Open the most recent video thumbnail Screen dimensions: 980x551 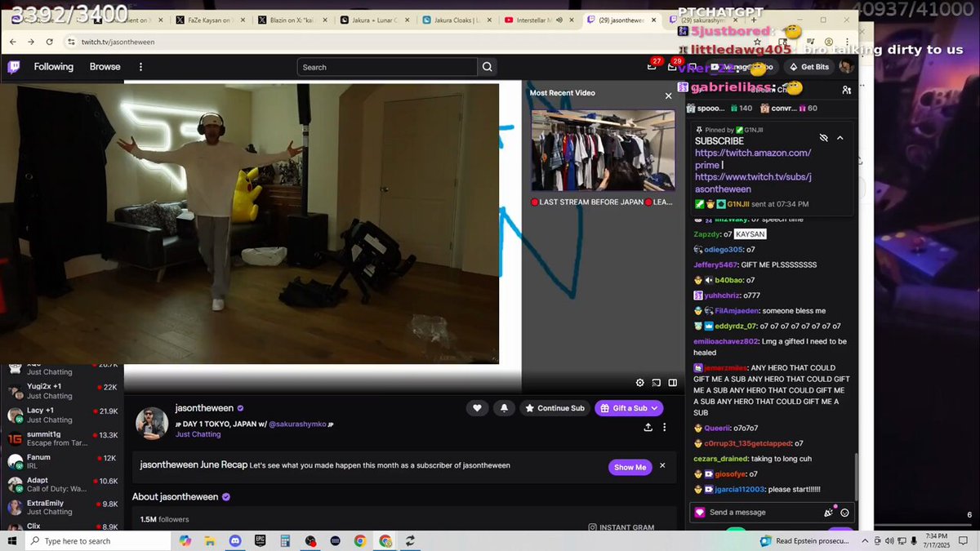point(603,150)
